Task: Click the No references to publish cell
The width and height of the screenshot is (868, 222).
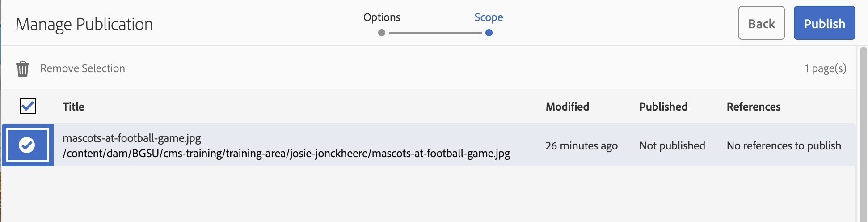Action: pyautogui.click(x=784, y=145)
